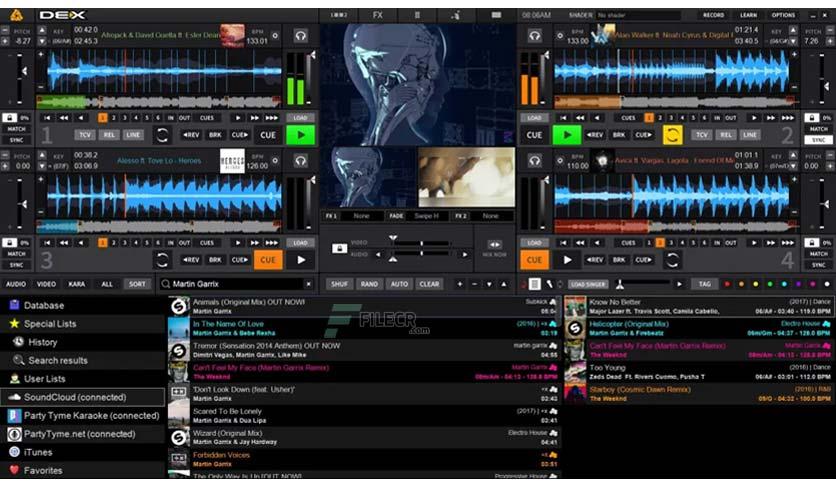Clear the playlist with CLEAR
836x484 pixels.
(429, 284)
